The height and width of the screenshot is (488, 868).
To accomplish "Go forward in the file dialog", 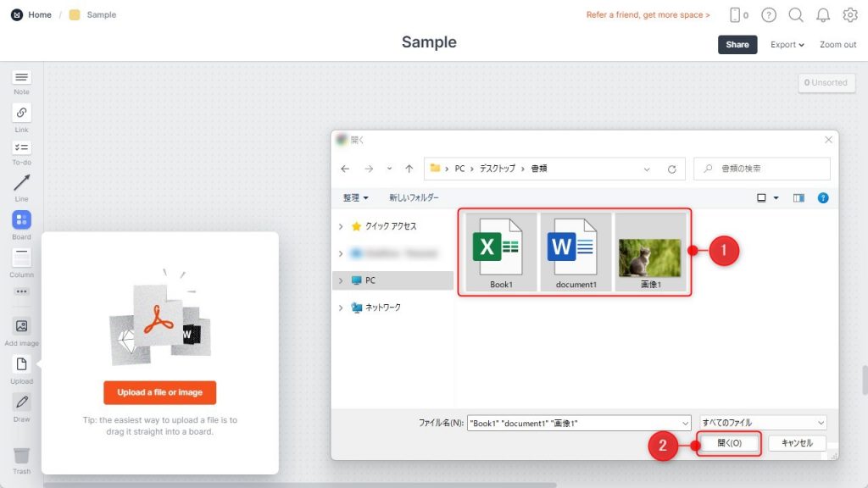I will point(369,169).
